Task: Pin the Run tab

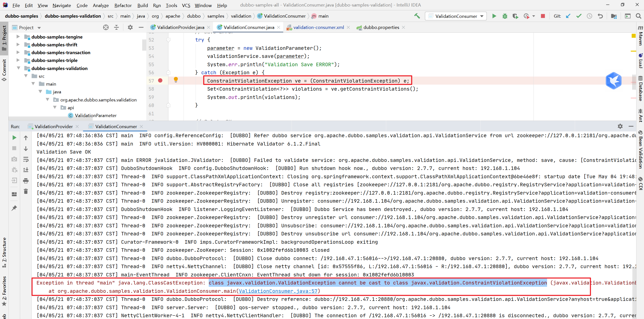Action: pyautogui.click(x=14, y=208)
